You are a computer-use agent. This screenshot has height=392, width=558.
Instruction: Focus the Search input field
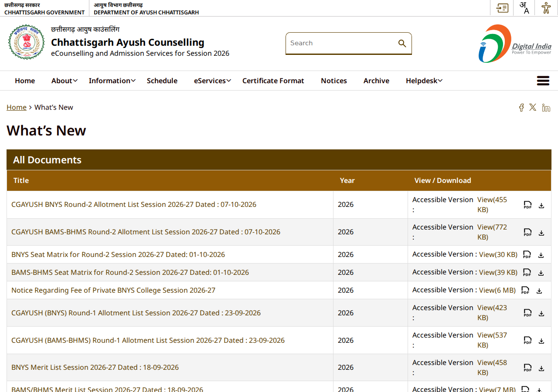pos(342,43)
